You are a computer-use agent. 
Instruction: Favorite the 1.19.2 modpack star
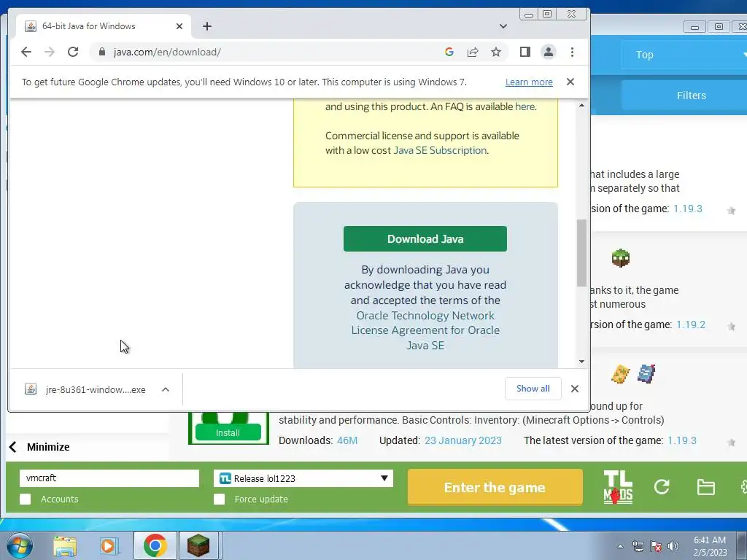point(731,326)
